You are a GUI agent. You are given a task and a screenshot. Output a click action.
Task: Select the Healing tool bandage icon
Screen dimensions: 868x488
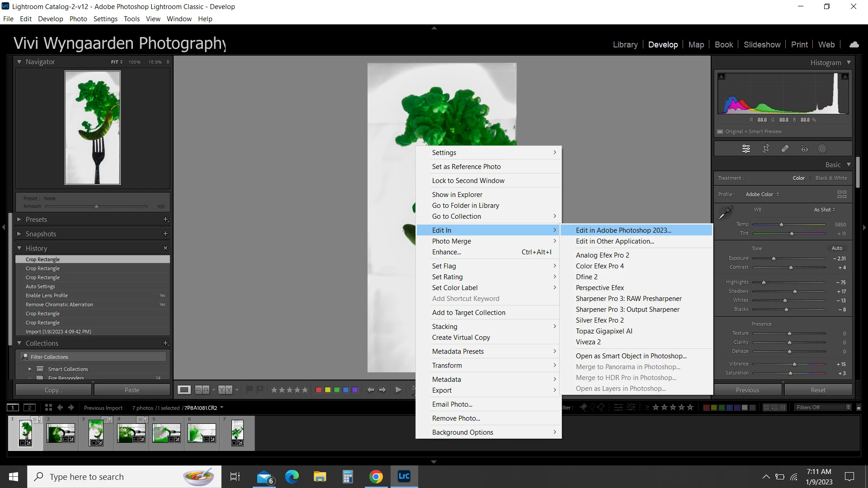pos(785,149)
